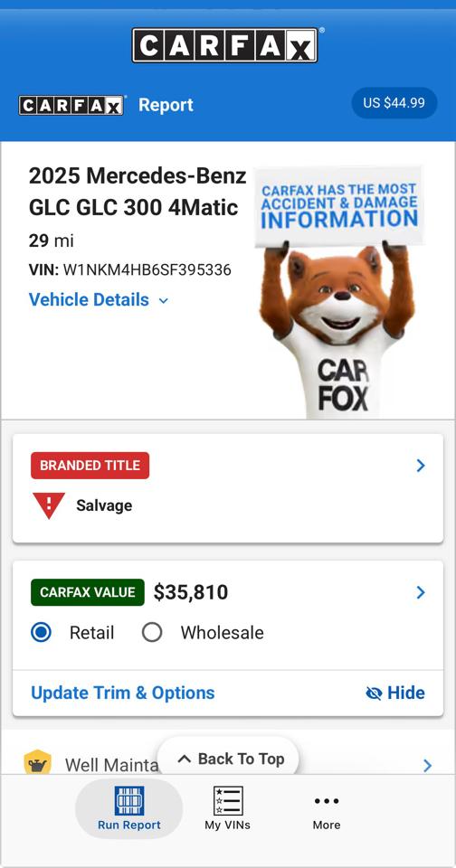Open the More three-dots menu
This screenshot has width=456, height=868.
click(x=327, y=800)
